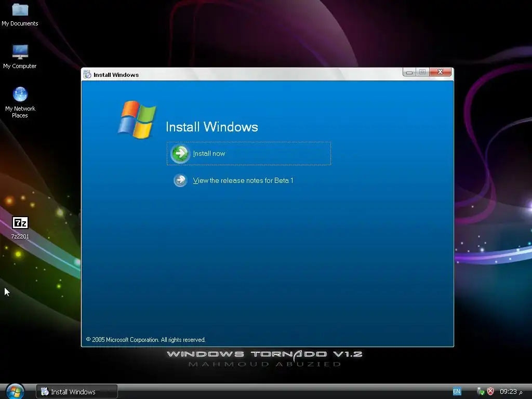This screenshot has width=532, height=399.
Task: Click the safely remove hardware tray icon
Action: pos(481,392)
